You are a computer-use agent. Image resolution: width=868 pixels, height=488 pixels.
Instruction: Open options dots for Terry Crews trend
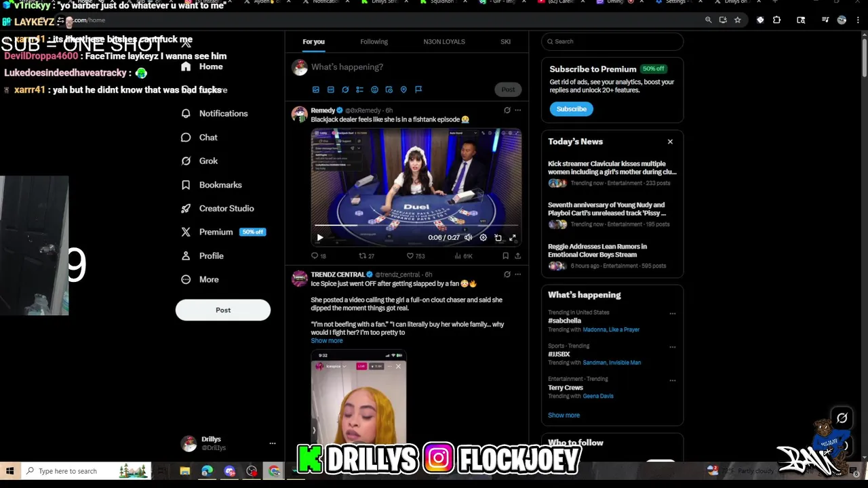coord(673,380)
